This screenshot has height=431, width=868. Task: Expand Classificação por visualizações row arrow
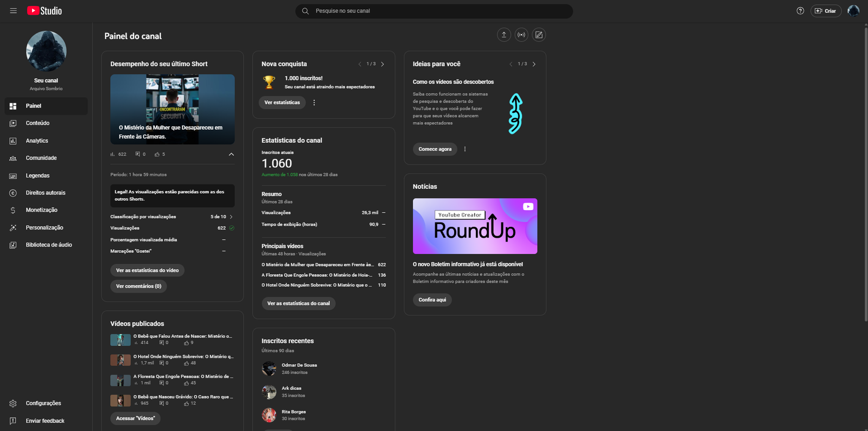tap(231, 217)
